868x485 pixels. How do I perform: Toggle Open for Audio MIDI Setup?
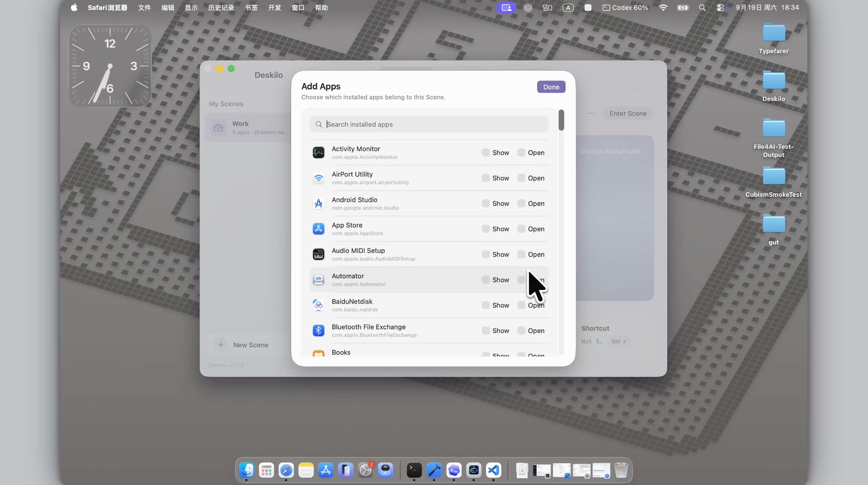pos(521,254)
